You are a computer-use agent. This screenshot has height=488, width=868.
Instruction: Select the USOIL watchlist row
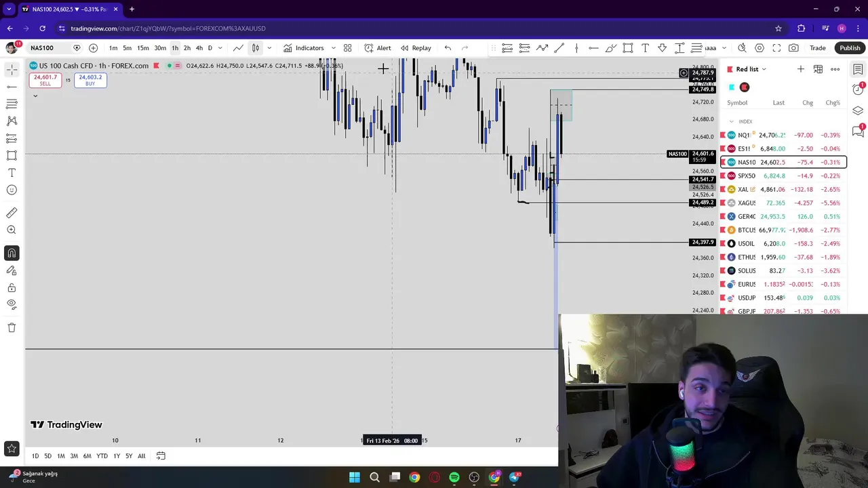pyautogui.click(x=783, y=243)
